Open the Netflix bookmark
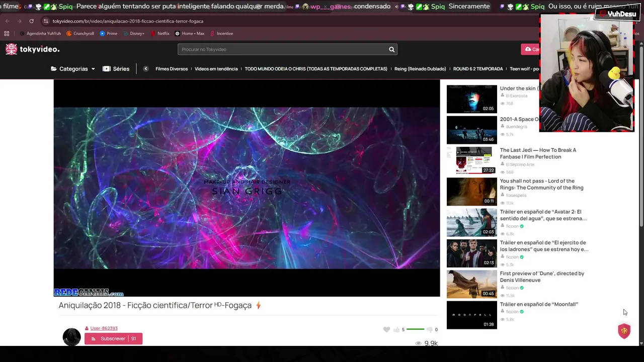The height and width of the screenshot is (362, 644). point(159,34)
